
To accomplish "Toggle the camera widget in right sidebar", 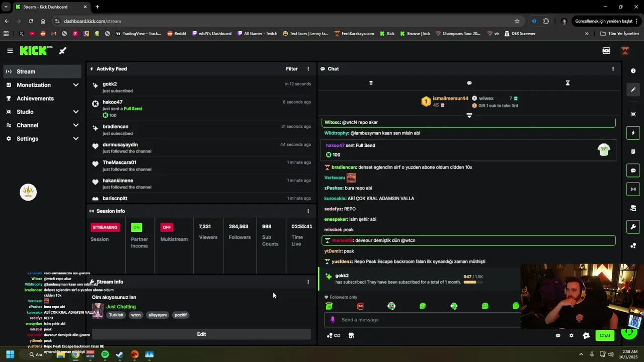I will pyautogui.click(x=633, y=208).
